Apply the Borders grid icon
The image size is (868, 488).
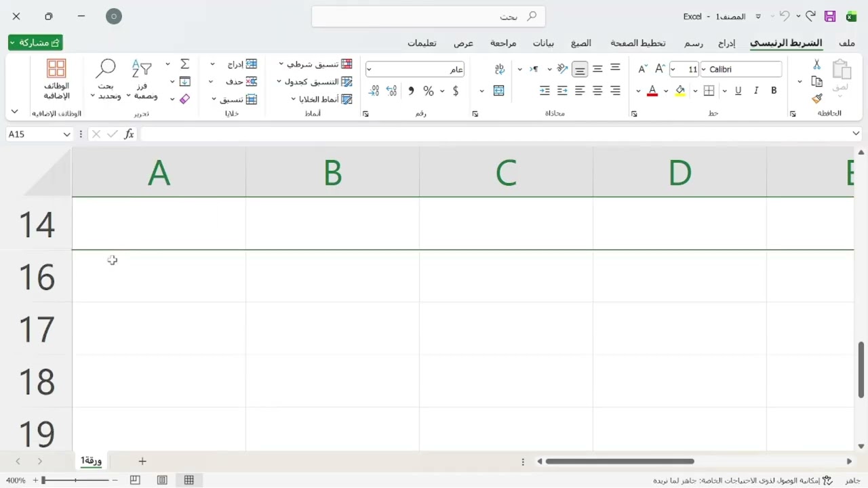[709, 91]
